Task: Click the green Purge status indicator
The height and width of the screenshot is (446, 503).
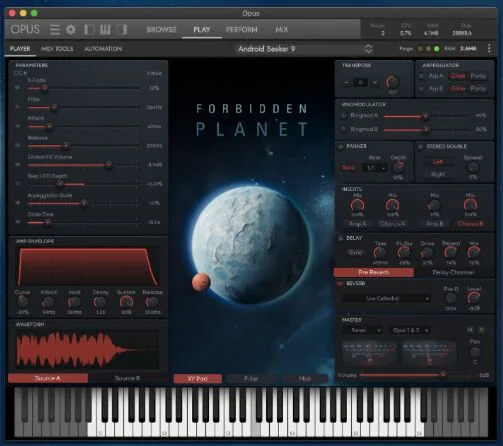Action: [437, 49]
